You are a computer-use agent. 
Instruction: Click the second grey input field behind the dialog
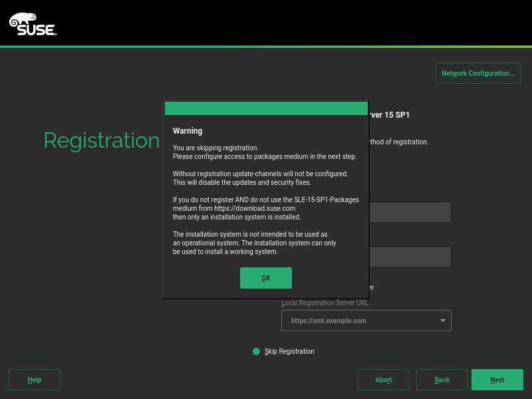click(410, 257)
